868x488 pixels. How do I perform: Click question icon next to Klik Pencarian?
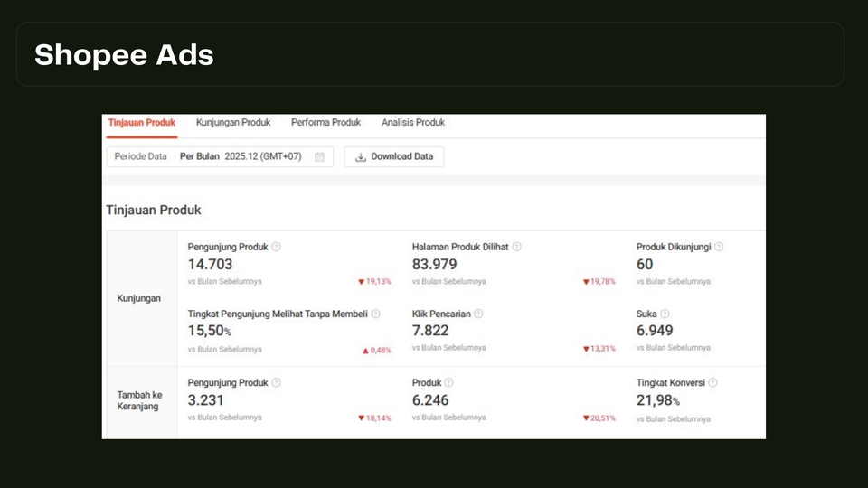[x=478, y=314]
